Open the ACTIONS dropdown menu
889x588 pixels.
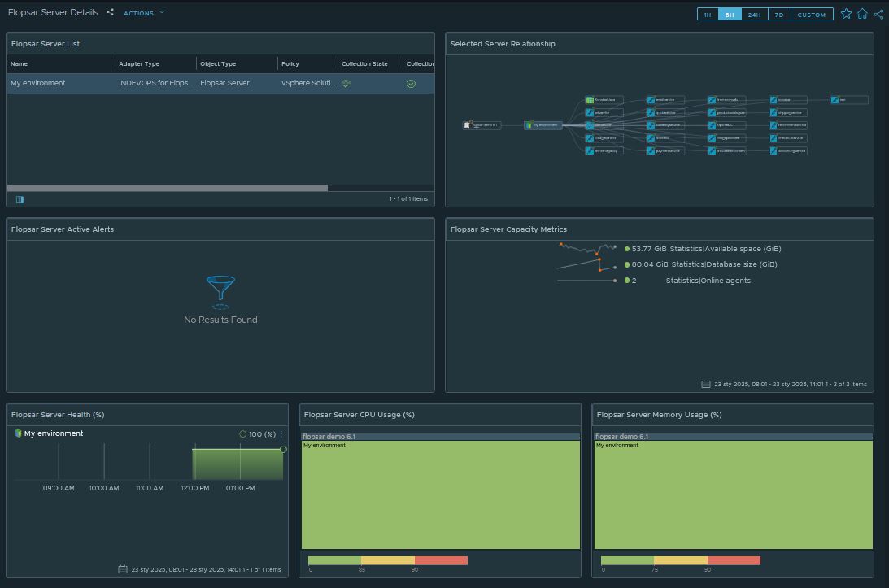tap(143, 12)
